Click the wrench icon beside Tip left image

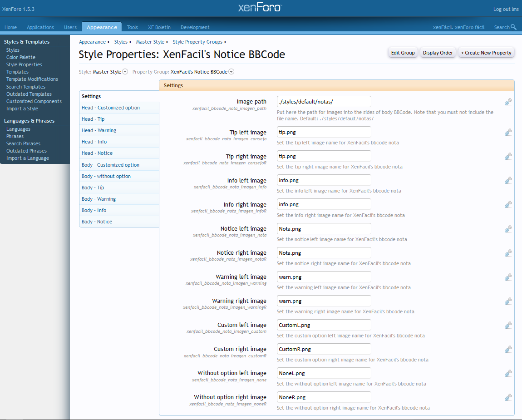[508, 133]
